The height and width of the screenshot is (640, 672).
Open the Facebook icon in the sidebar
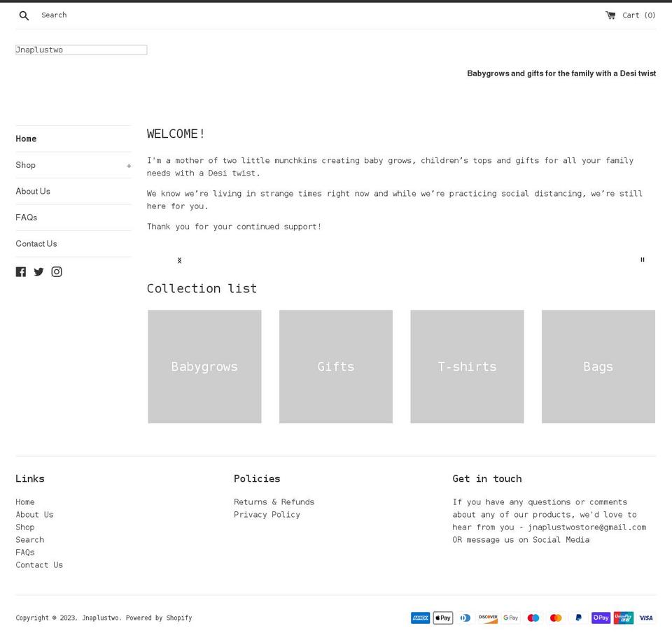tap(21, 271)
